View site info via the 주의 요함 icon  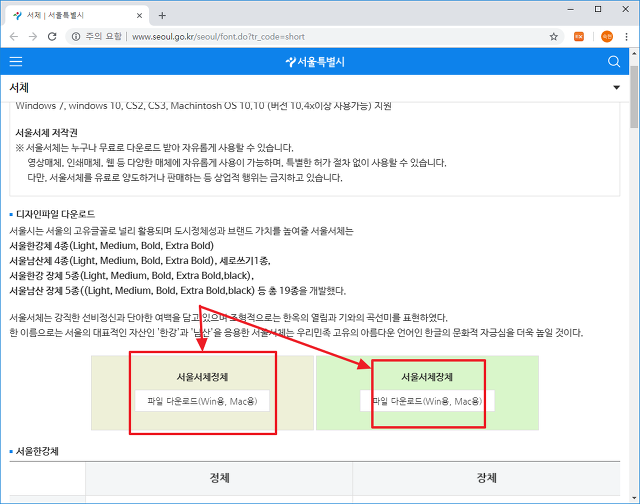76,37
